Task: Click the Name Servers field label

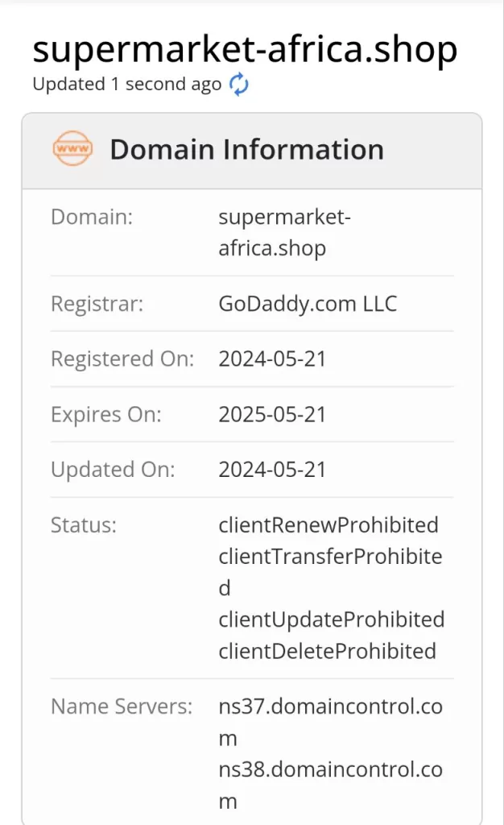Action: coord(122,707)
